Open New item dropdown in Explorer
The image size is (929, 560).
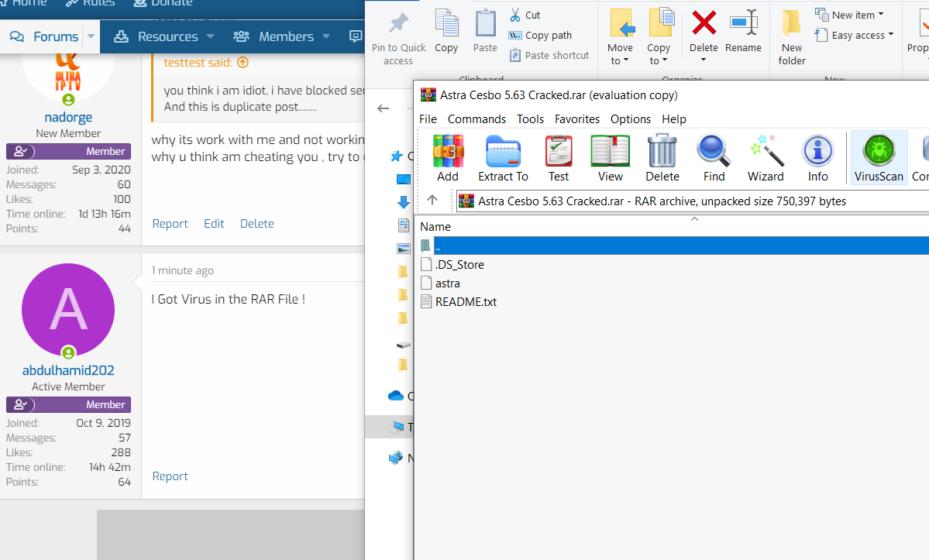850,15
